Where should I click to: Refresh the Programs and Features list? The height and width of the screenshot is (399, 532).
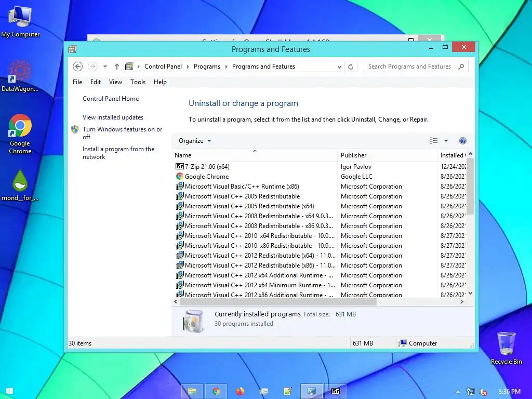point(351,67)
